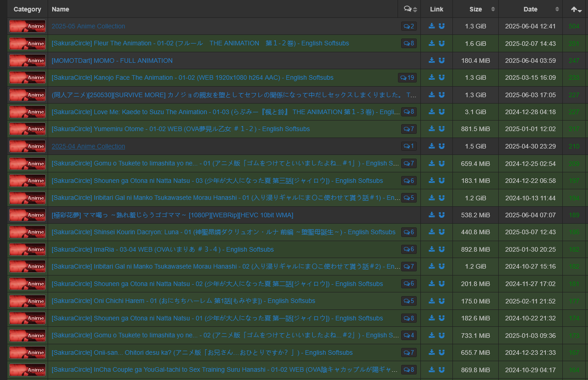
Task: View the 8 comments on Fleur The Animation
Action: (x=409, y=43)
